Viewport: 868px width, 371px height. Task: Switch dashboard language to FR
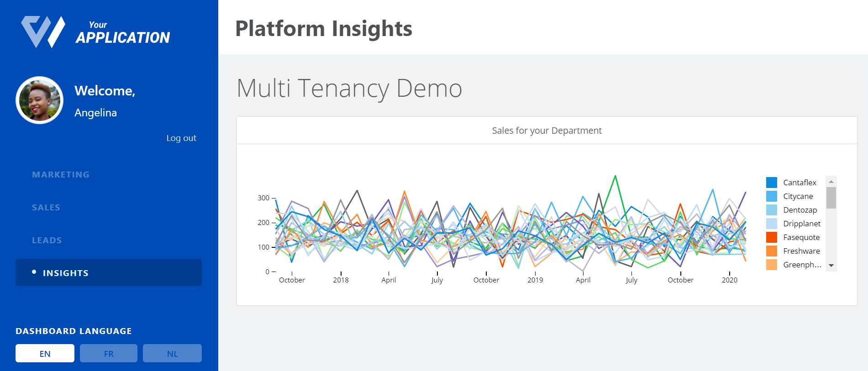pyautogui.click(x=109, y=353)
